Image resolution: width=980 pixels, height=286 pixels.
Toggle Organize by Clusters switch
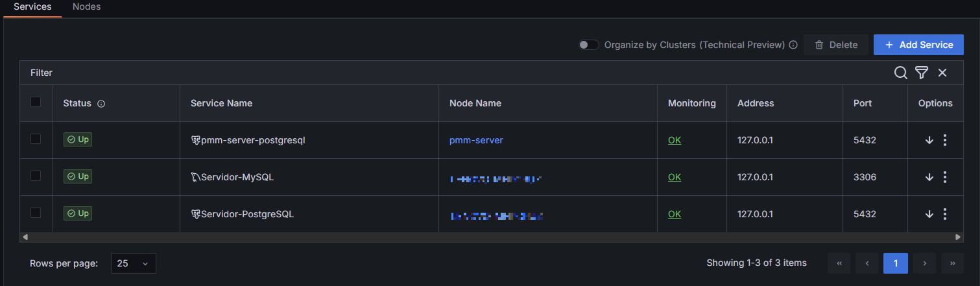589,45
